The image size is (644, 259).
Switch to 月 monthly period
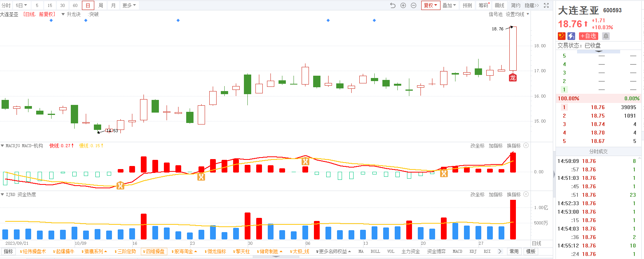[x=113, y=5]
